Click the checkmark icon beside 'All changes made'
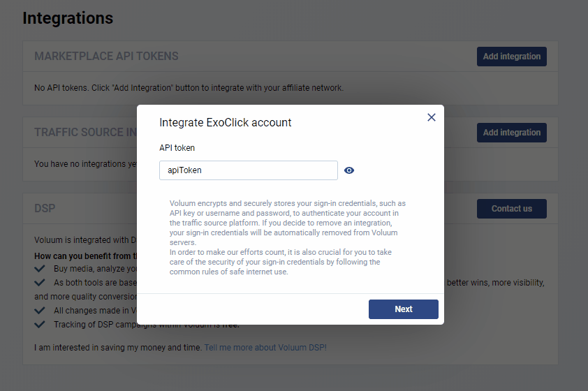The height and width of the screenshot is (391, 588). [40, 311]
